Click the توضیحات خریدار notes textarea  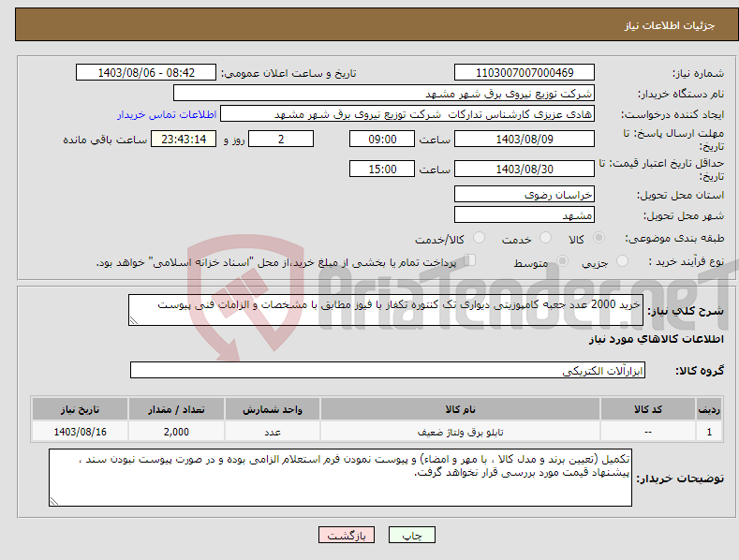pos(340,478)
